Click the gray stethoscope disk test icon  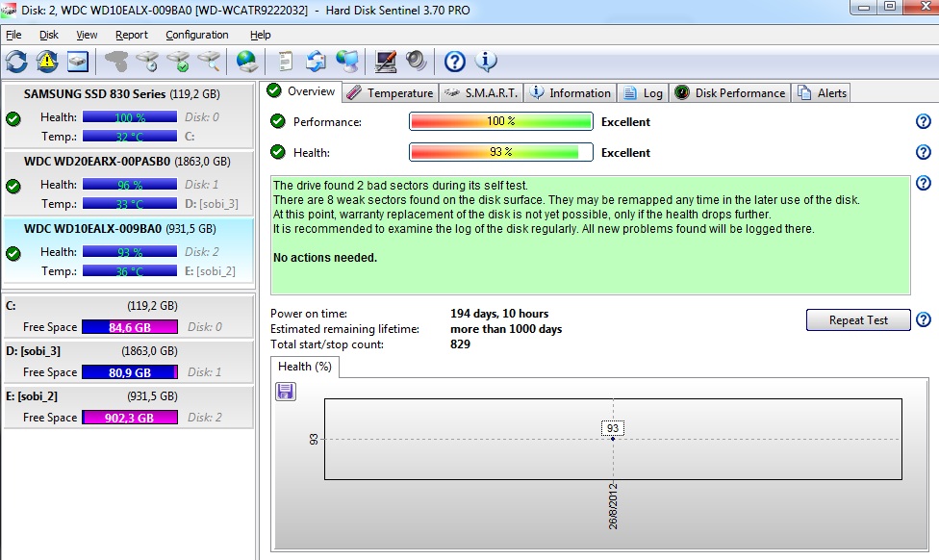[x=116, y=61]
